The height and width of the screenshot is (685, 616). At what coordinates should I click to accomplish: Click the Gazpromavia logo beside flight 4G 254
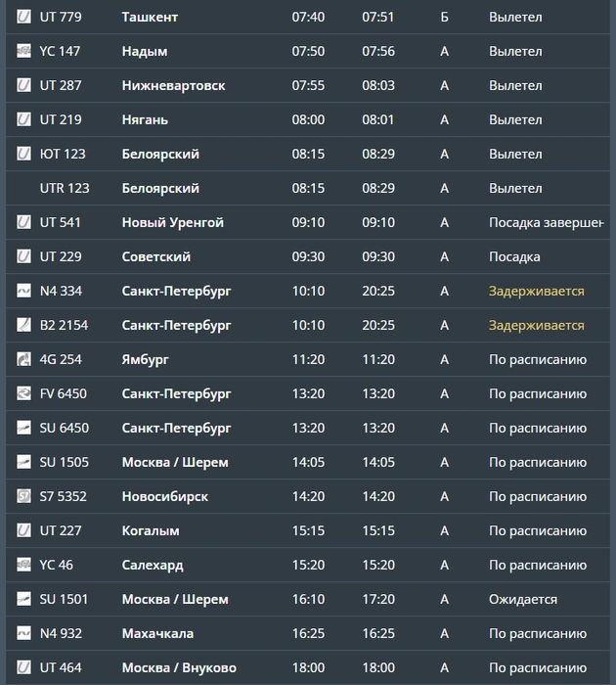[23, 359]
